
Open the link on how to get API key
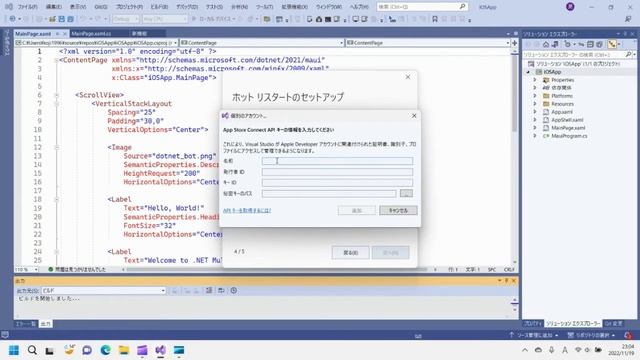247,211
